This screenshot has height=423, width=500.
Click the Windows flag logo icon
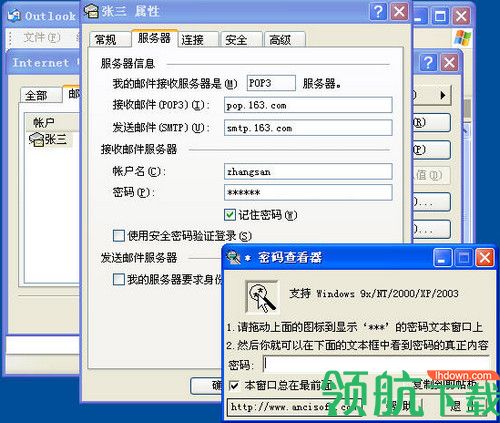tap(463, 38)
